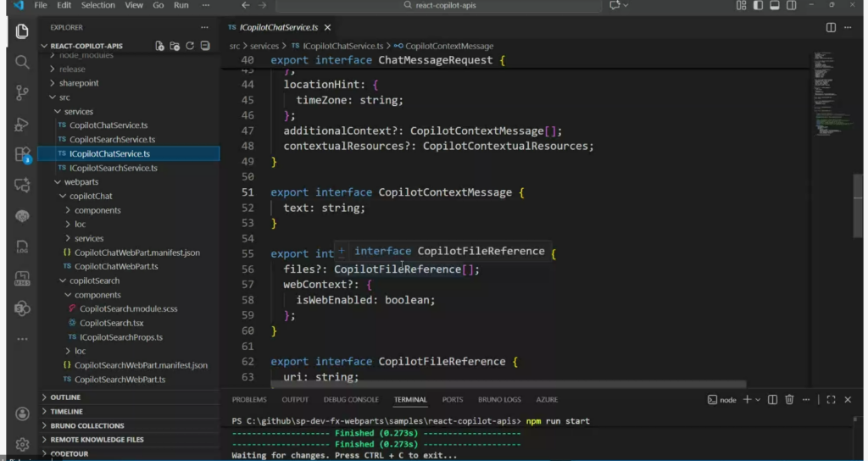Open the Search view in activity bar
The height and width of the screenshot is (461, 868).
click(22, 62)
